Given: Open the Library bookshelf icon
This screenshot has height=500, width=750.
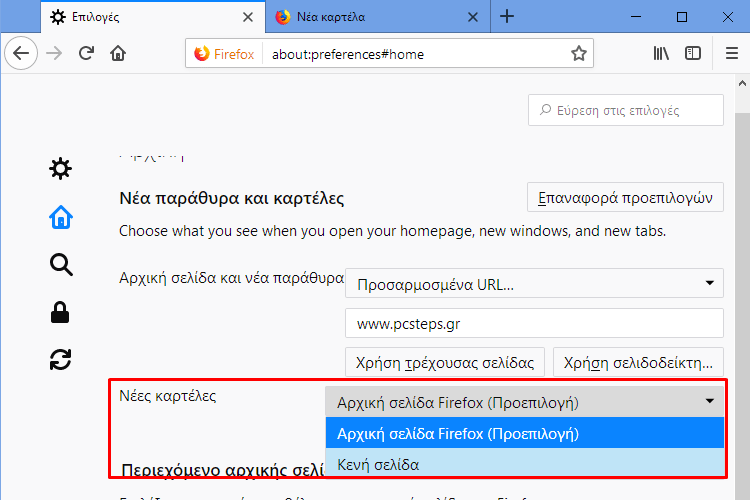Looking at the screenshot, I should click(x=661, y=53).
